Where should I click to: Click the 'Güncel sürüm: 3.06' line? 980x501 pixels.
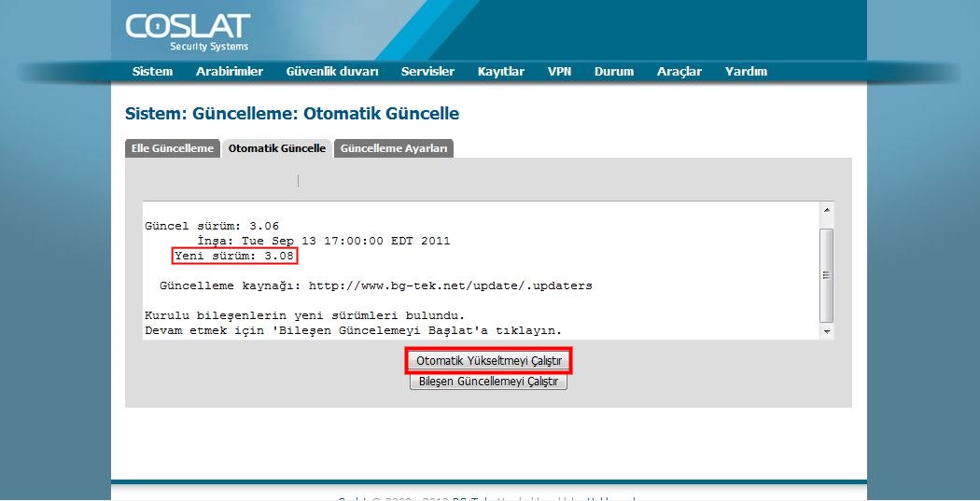[212, 226]
